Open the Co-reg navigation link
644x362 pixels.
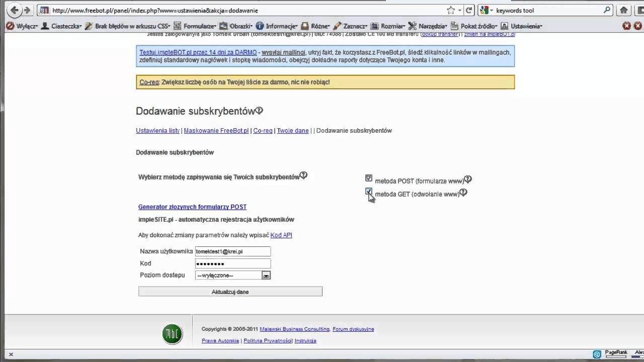click(x=263, y=131)
